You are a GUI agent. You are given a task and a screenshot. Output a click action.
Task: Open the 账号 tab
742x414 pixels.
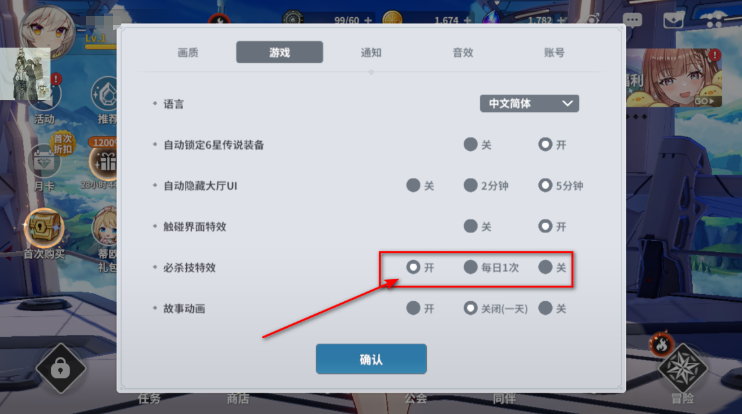(x=554, y=53)
